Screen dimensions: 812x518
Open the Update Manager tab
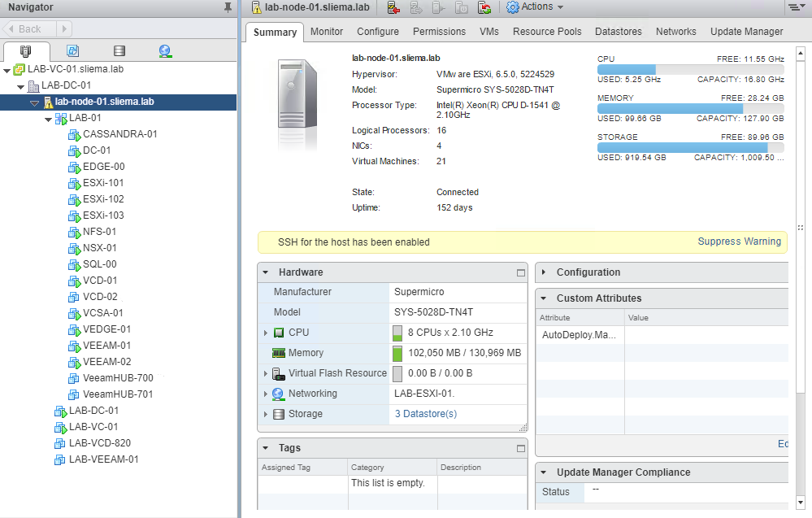746,32
